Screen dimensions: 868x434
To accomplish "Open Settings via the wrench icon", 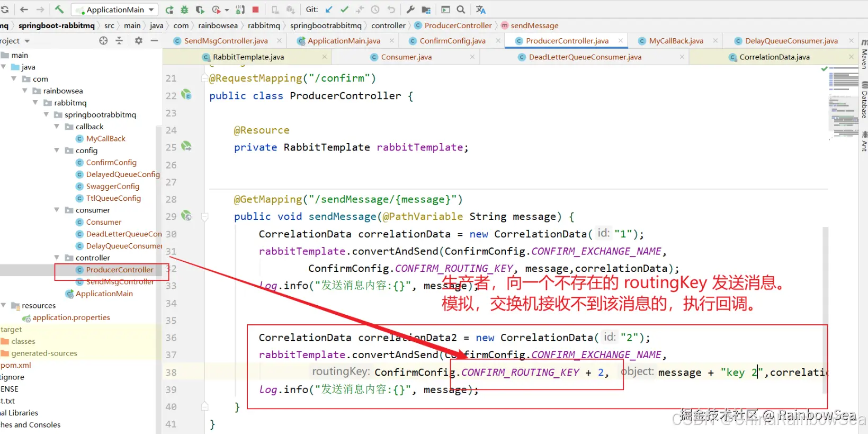I will click(410, 10).
